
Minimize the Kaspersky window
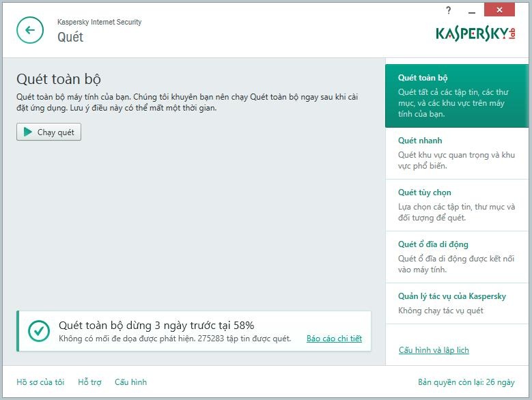[x=472, y=10]
